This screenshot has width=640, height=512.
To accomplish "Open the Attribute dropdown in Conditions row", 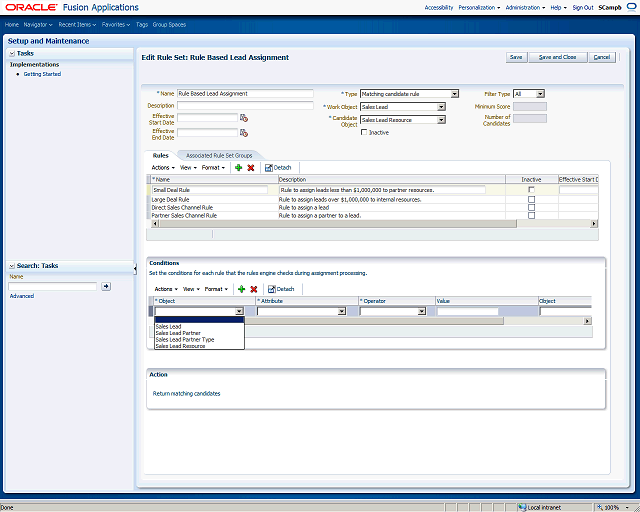I will pyautogui.click(x=342, y=312).
